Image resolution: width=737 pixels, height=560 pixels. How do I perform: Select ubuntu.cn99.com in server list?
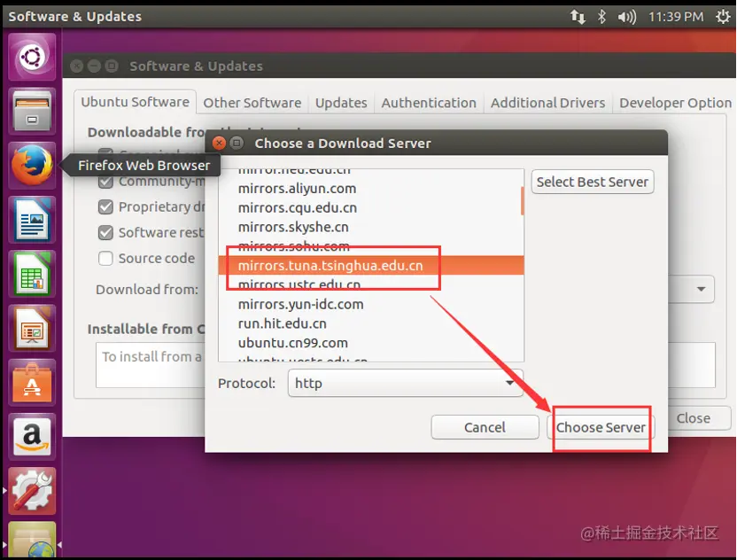point(371,343)
